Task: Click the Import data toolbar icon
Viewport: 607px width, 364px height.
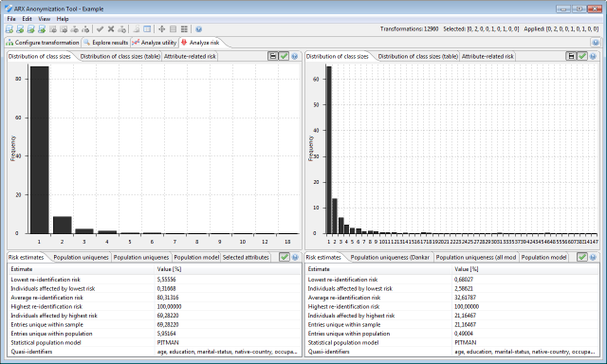Action: 53,29
